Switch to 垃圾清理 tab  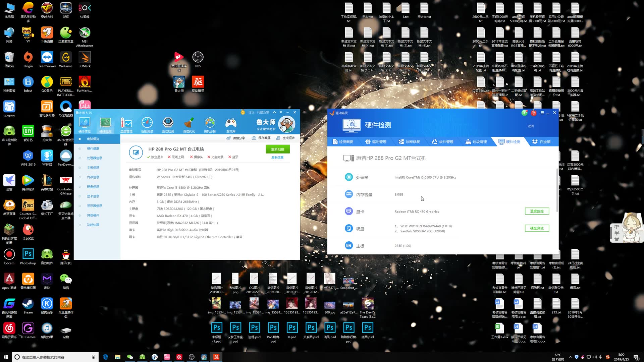point(476,142)
